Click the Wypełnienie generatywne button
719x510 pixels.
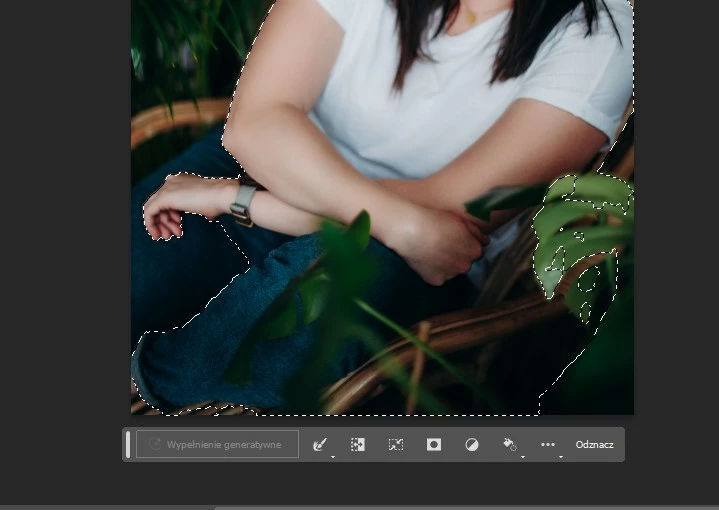(x=217, y=444)
